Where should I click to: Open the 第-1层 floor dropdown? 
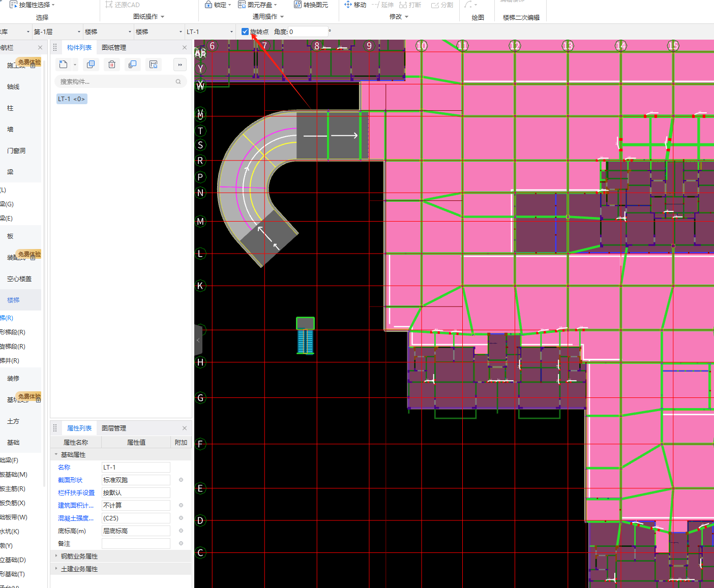[x=57, y=32]
